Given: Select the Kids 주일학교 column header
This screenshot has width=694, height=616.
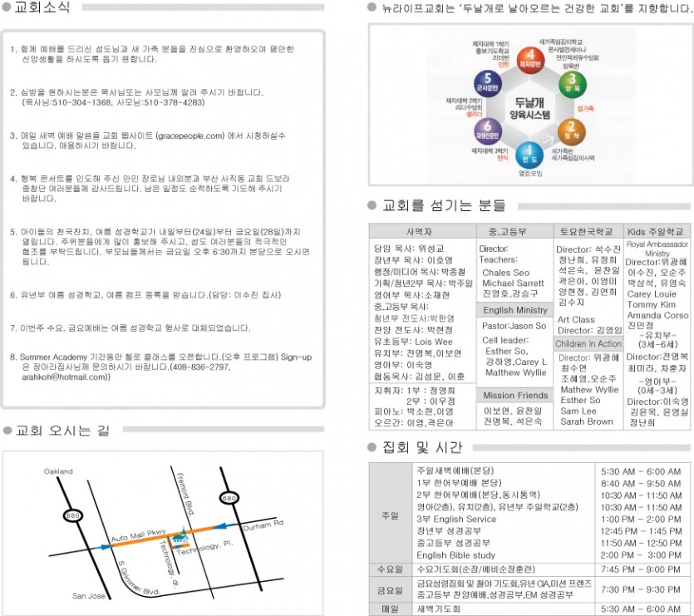Looking at the screenshot, I should [656, 231].
